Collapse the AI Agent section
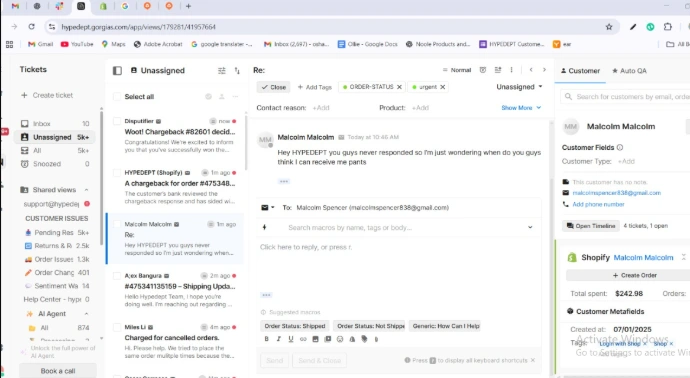690x378 pixels. click(x=86, y=314)
